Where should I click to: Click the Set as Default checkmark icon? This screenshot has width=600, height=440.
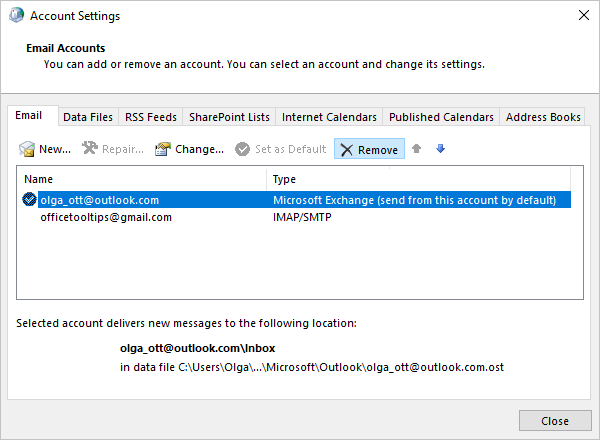[242, 149]
